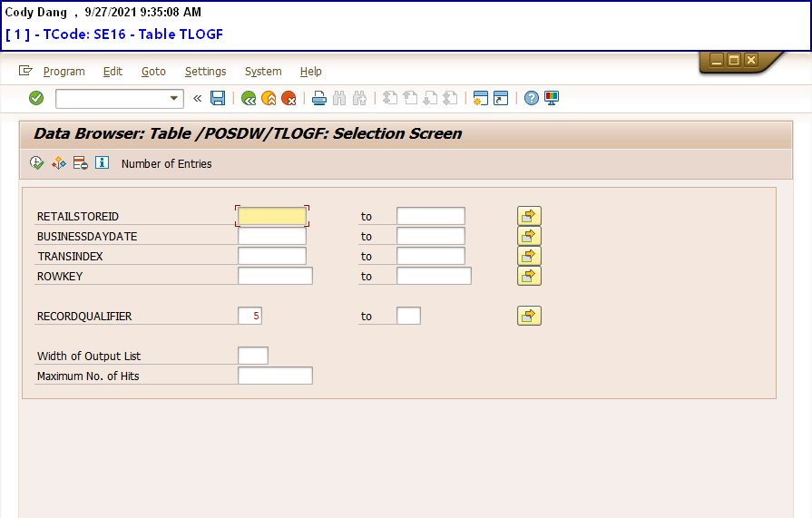Click the red Cancel icon
The width and height of the screenshot is (812, 518).
(x=289, y=98)
